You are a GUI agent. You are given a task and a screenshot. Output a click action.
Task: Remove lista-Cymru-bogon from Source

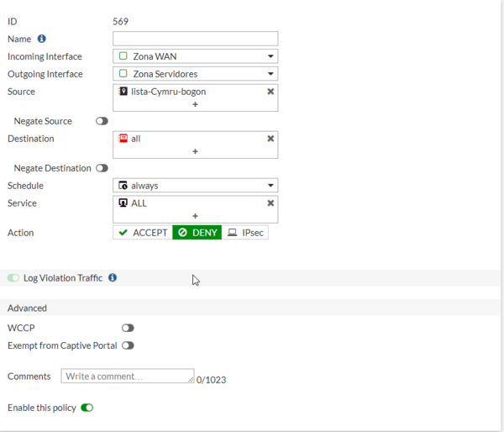pos(270,92)
